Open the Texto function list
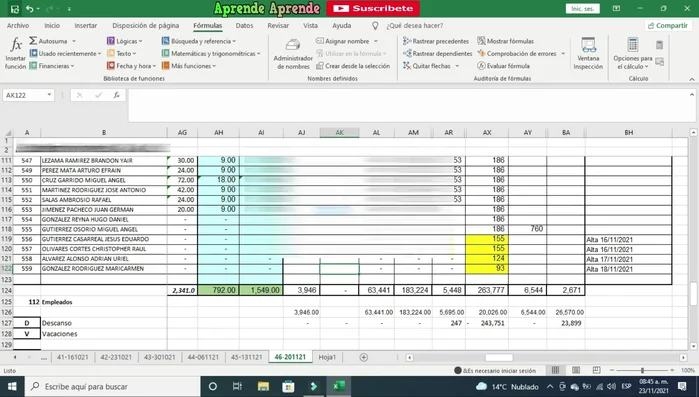Screen dimensions: 699x397 click(x=121, y=53)
